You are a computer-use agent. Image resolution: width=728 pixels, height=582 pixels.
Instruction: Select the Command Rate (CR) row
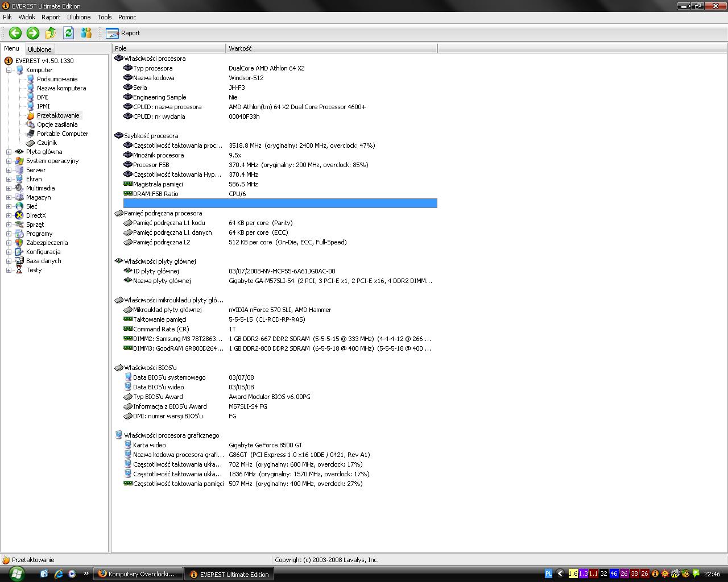click(x=280, y=329)
